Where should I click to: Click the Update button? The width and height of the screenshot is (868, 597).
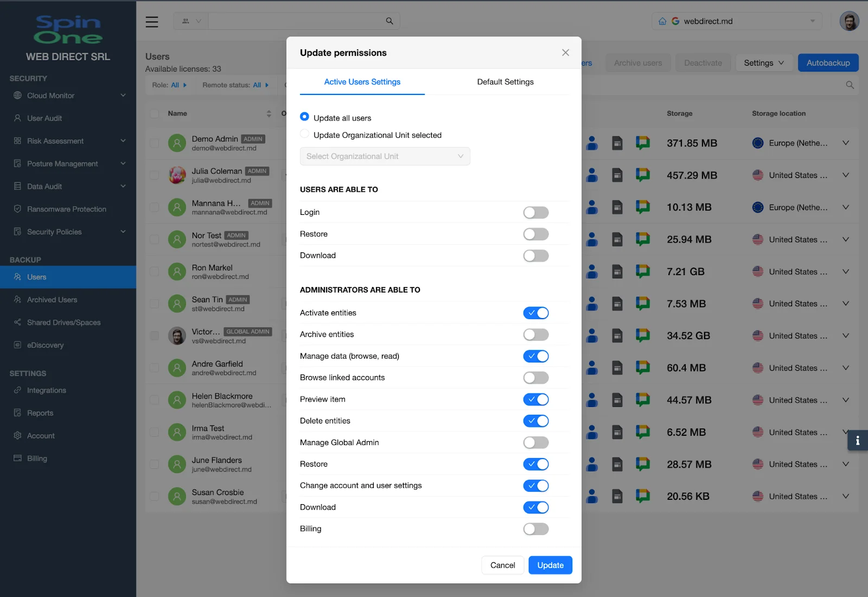point(550,564)
